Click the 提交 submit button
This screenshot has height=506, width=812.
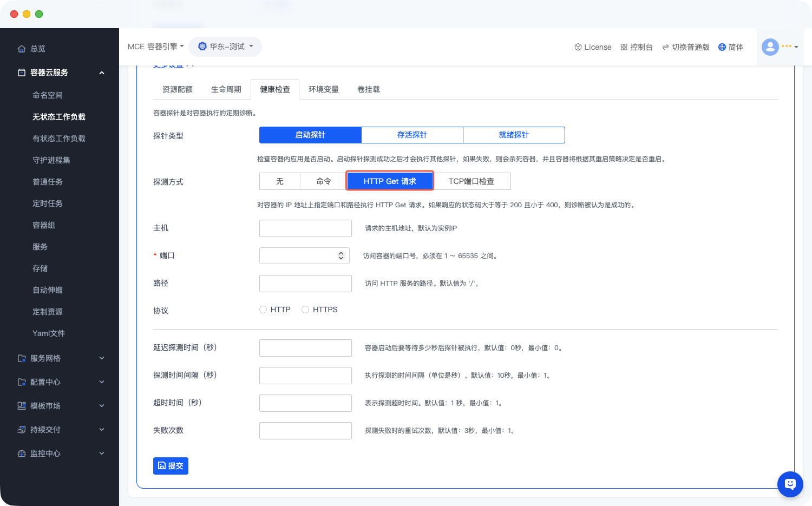coord(171,466)
